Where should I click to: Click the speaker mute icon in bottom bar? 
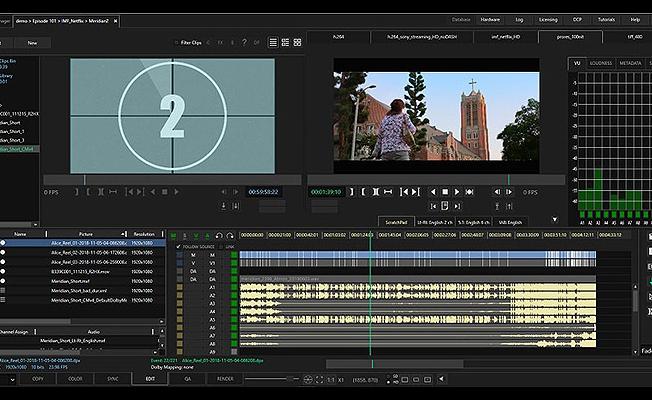click(442, 379)
